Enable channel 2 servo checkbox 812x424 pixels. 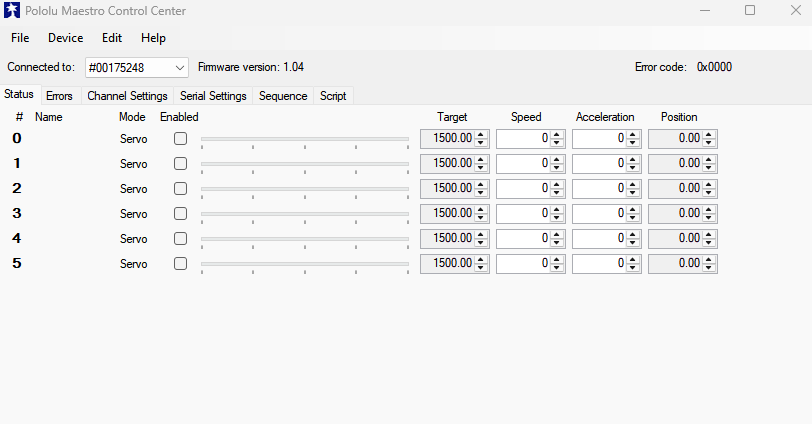pos(180,188)
